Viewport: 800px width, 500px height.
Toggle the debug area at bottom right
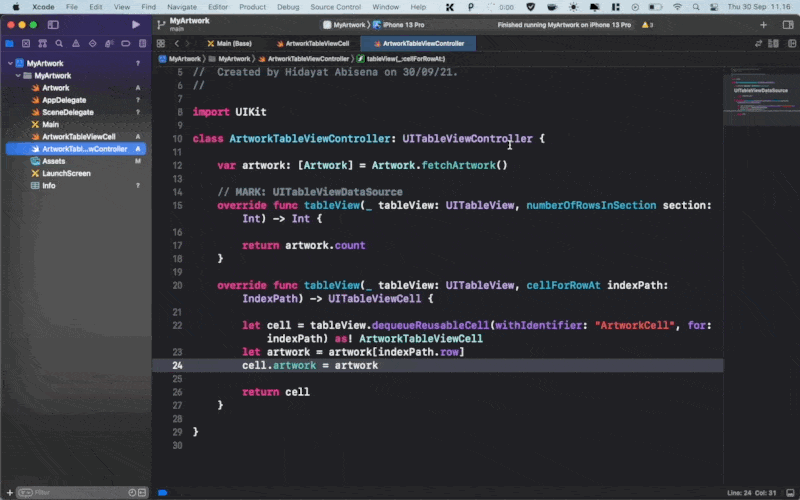(x=790, y=492)
